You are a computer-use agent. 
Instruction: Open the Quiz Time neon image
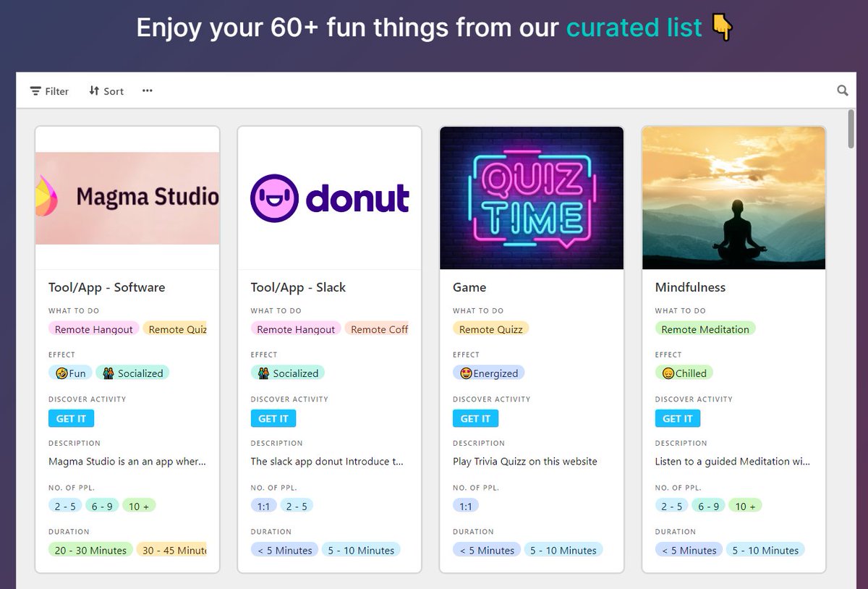pos(532,198)
